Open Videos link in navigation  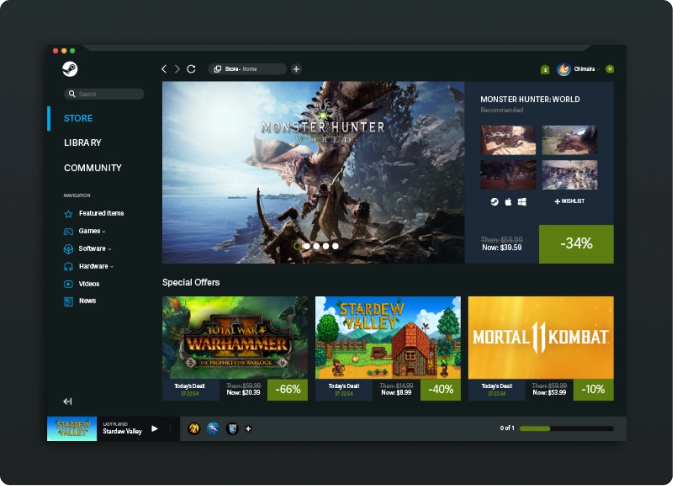pos(89,284)
